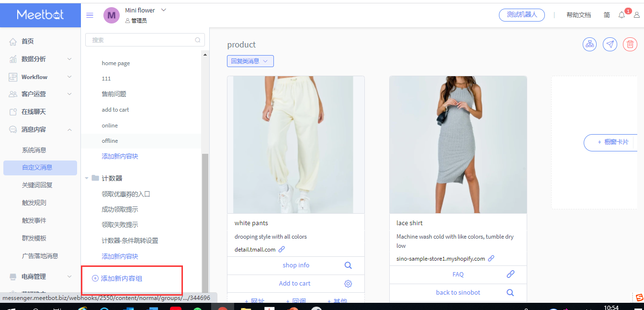
Task: Click the 客户运营 people icon
Action: 13,94
